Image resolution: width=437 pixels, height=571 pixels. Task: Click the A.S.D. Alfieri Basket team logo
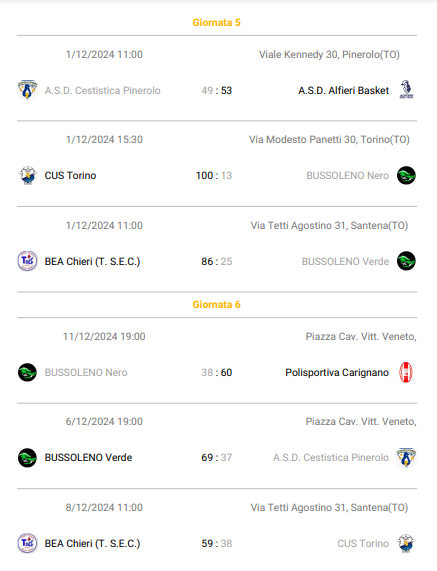tap(406, 90)
